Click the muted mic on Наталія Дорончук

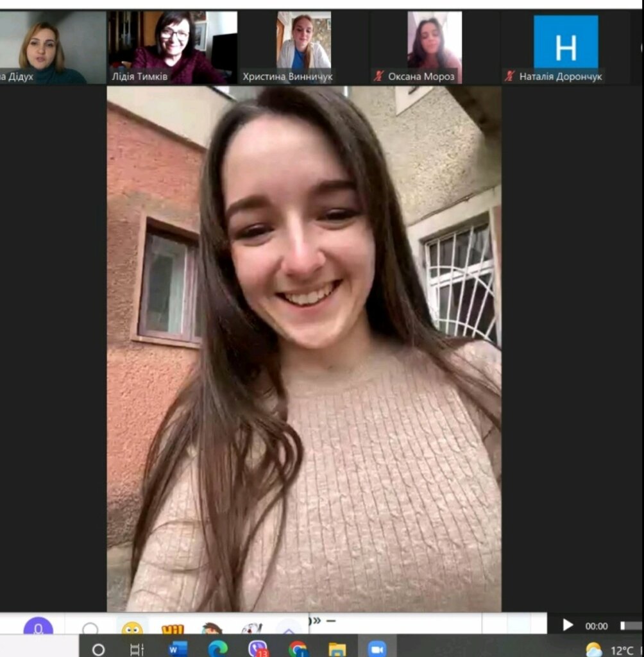[510, 76]
